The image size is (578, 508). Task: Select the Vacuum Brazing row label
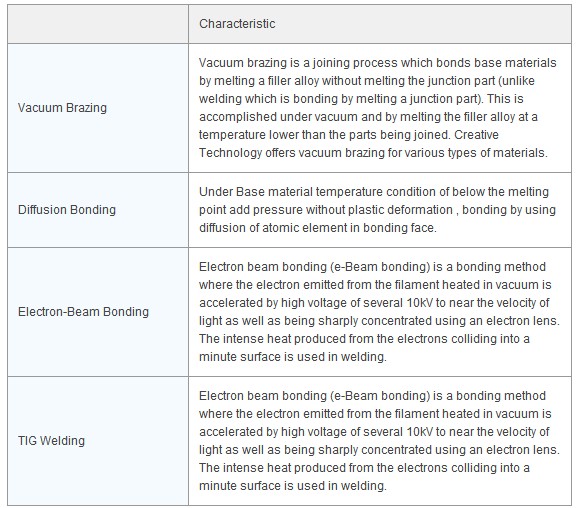click(x=62, y=108)
